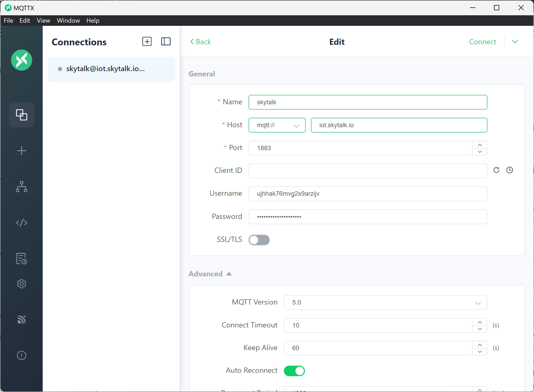The width and height of the screenshot is (534, 392).
Task: Refresh the Client ID with the regenerate icon
Action: click(496, 170)
